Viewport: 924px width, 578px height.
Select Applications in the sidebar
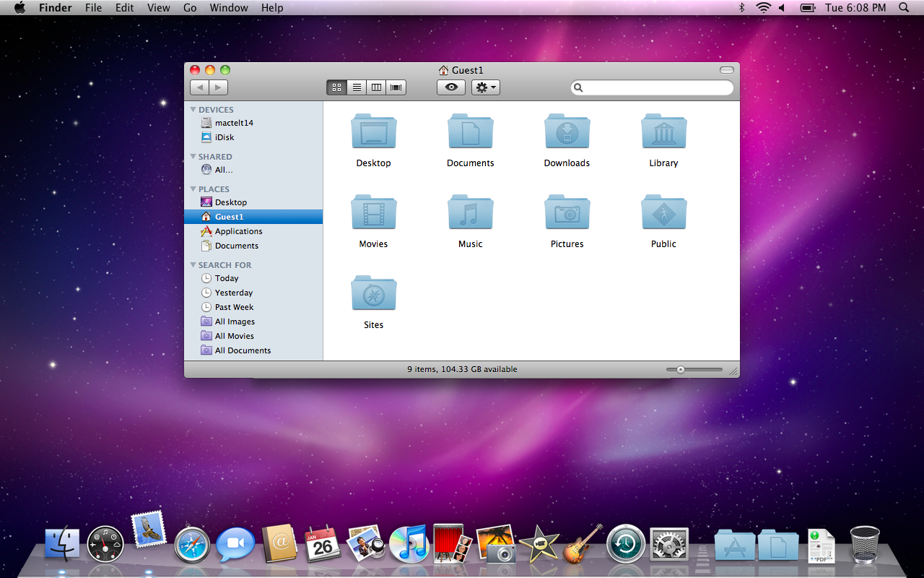[238, 231]
